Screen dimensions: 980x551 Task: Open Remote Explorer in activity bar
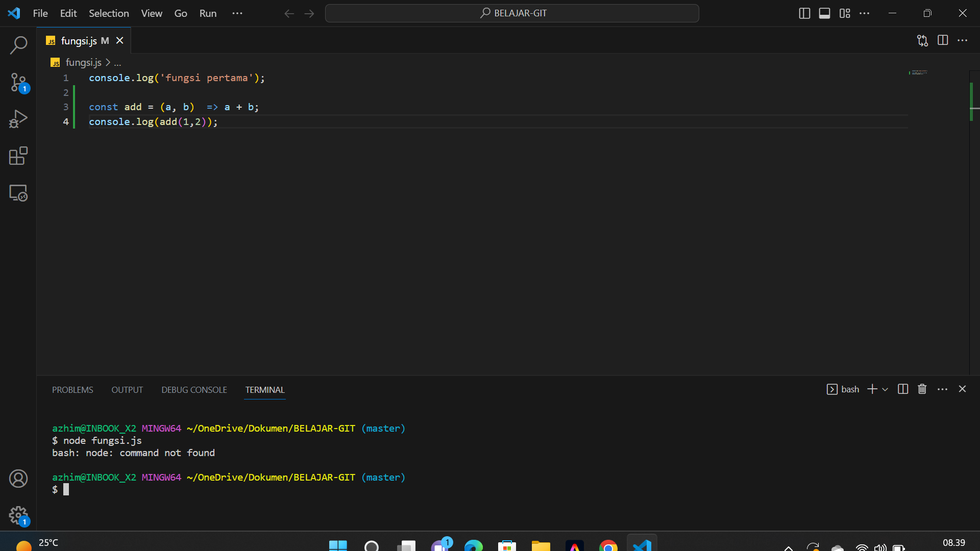point(18,193)
